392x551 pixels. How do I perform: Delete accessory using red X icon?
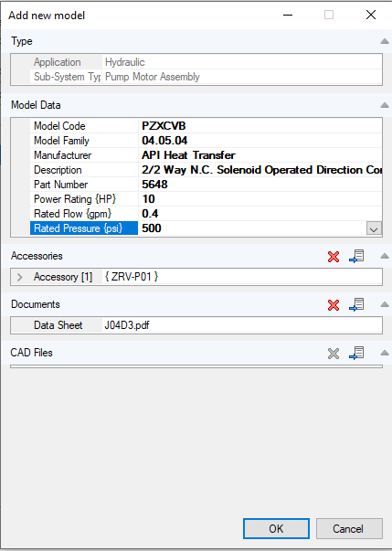(334, 257)
